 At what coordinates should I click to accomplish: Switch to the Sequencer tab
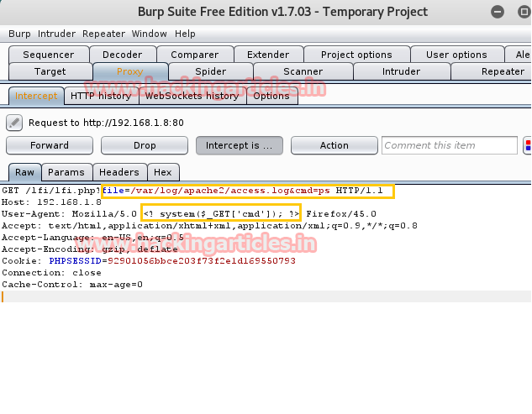coord(49,55)
